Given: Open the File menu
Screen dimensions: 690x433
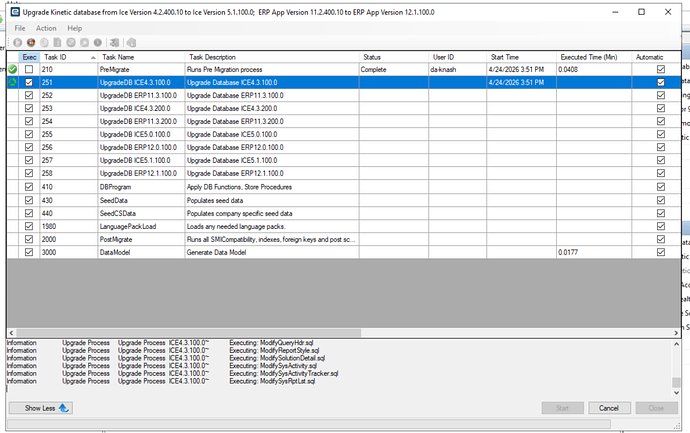Looking at the screenshot, I should click(x=20, y=28).
